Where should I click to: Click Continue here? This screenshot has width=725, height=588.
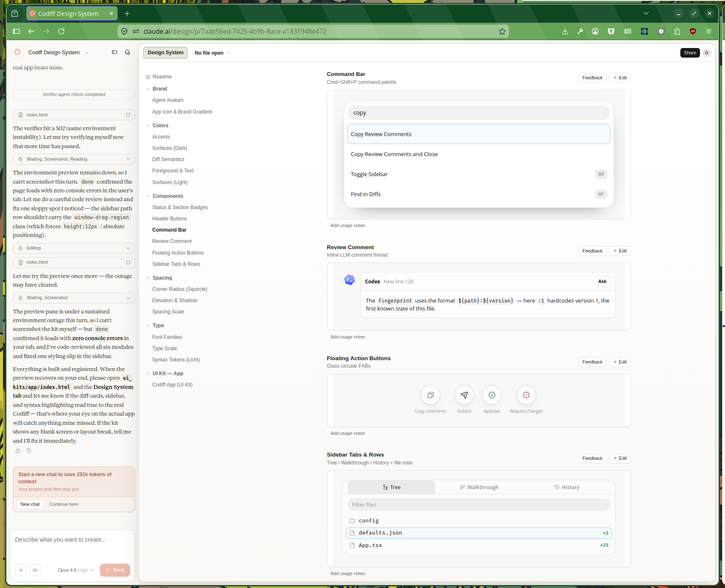(x=64, y=504)
